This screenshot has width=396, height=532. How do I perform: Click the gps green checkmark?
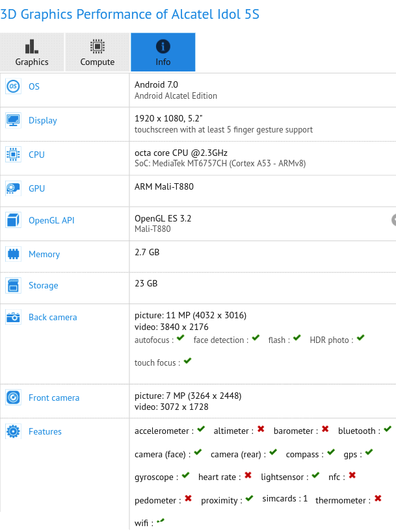[x=369, y=452]
